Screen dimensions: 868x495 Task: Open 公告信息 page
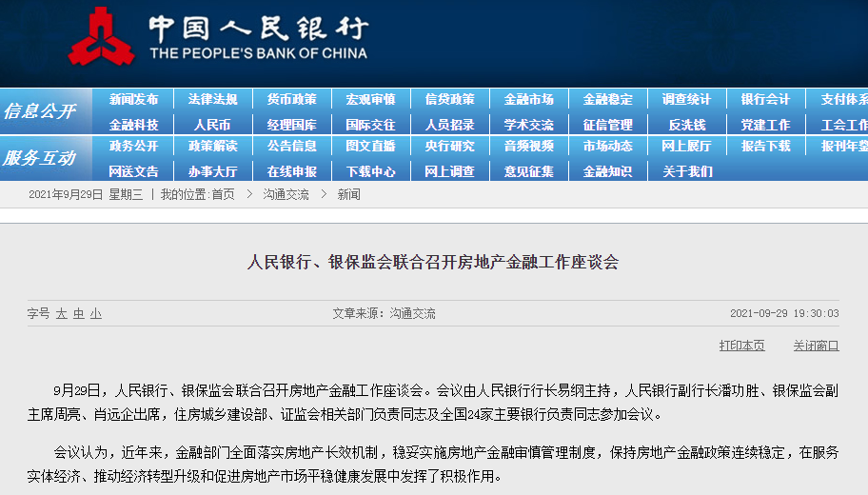coord(292,147)
